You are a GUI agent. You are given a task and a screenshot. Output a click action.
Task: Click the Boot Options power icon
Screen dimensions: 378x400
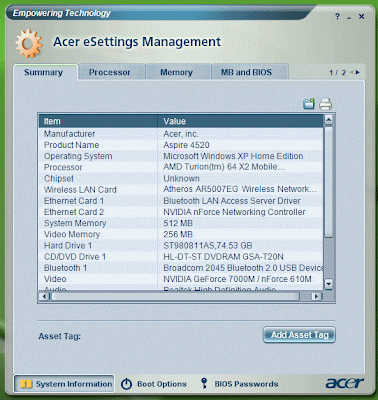click(x=126, y=384)
